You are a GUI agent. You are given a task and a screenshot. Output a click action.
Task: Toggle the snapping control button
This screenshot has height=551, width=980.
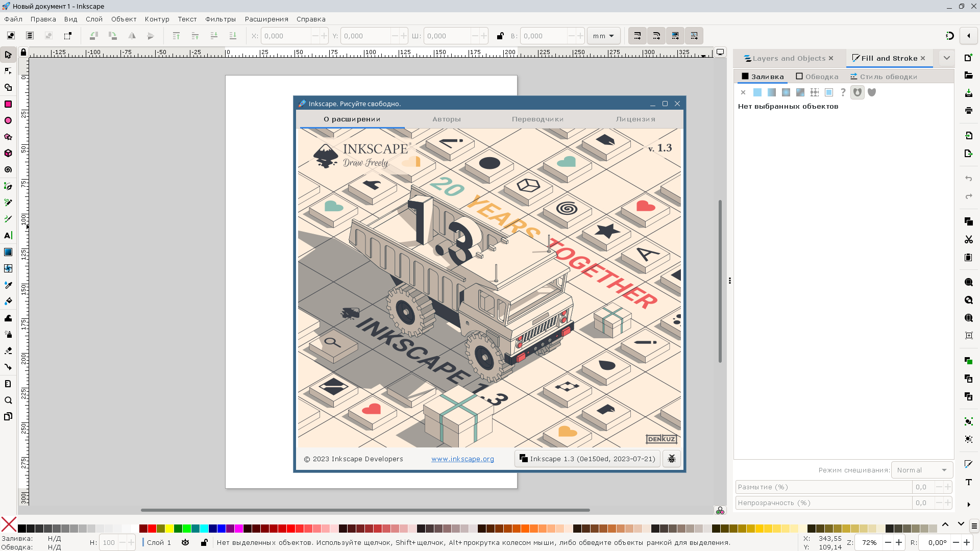[x=950, y=36]
